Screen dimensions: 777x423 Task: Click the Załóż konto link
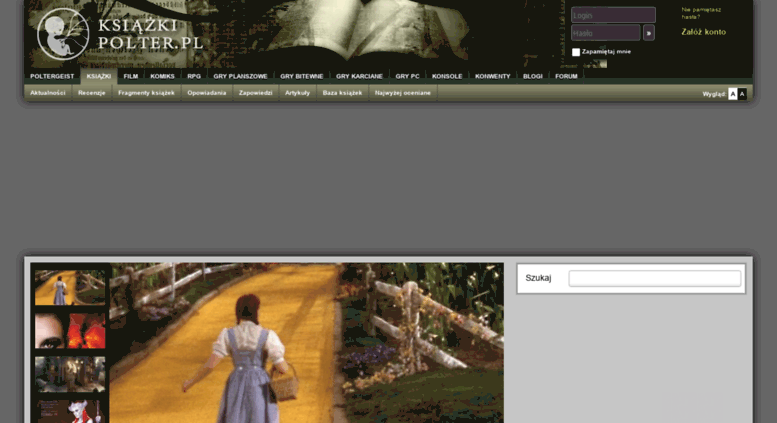[x=704, y=32]
